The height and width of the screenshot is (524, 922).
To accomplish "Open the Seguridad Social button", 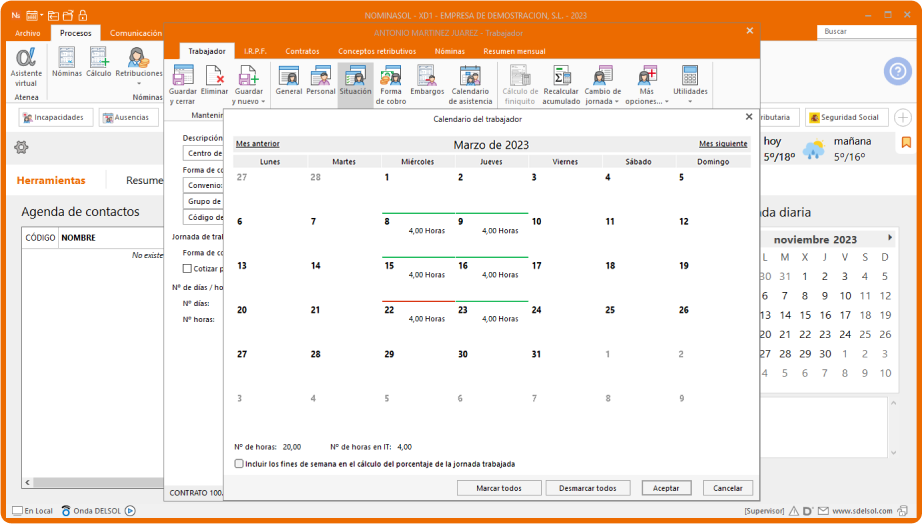I will 846,117.
